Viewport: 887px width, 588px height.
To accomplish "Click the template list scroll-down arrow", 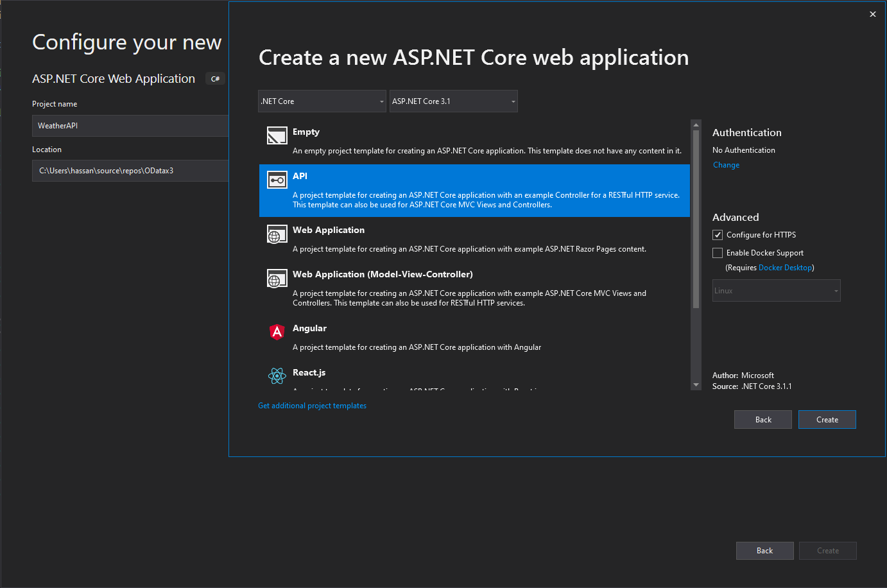I will [x=696, y=385].
